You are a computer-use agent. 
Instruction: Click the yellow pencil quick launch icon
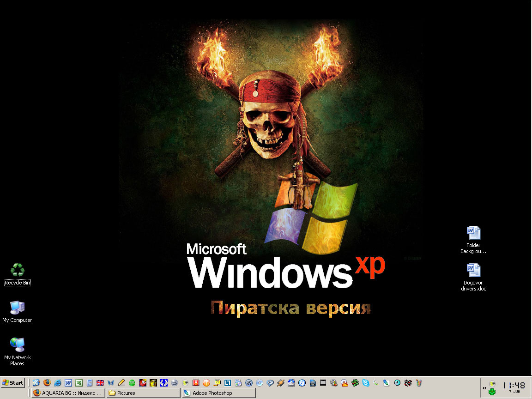pos(121,383)
